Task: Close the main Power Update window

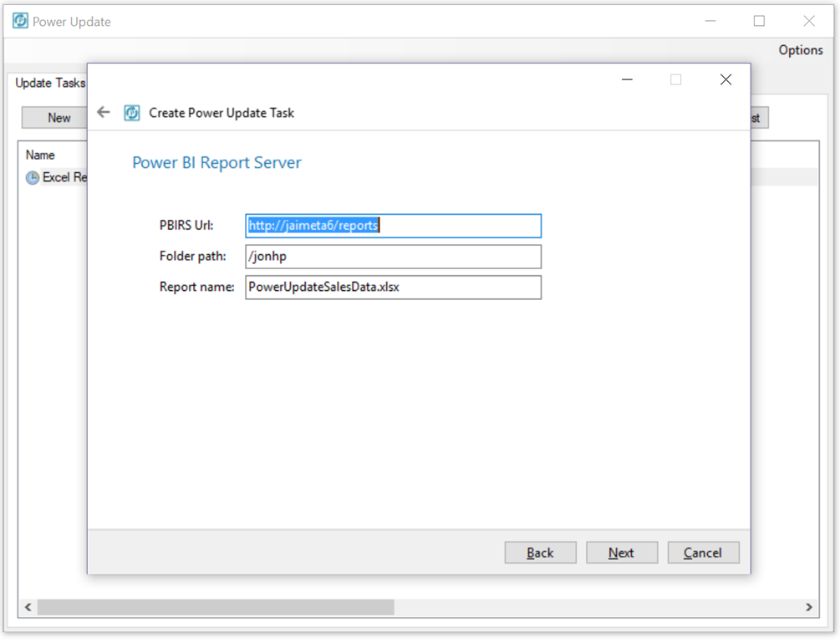Action: click(808, 21)
